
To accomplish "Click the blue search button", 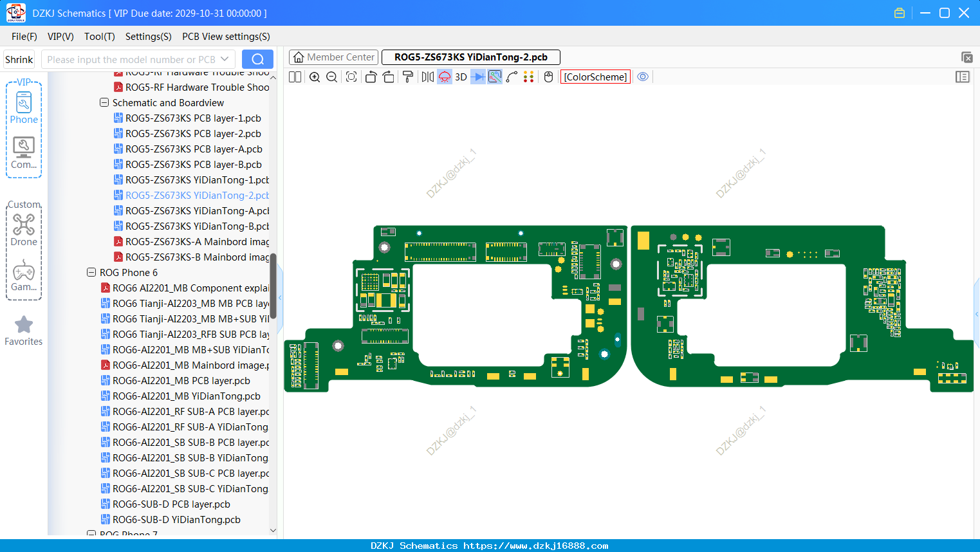I will [x=257, y=59].
